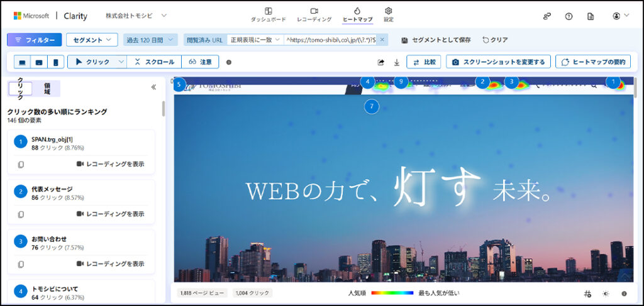Copy selector for 代表メッセージ card
The height and width of the screenshot is (306, 644).
pyautogui.click(x=21, y=214)
